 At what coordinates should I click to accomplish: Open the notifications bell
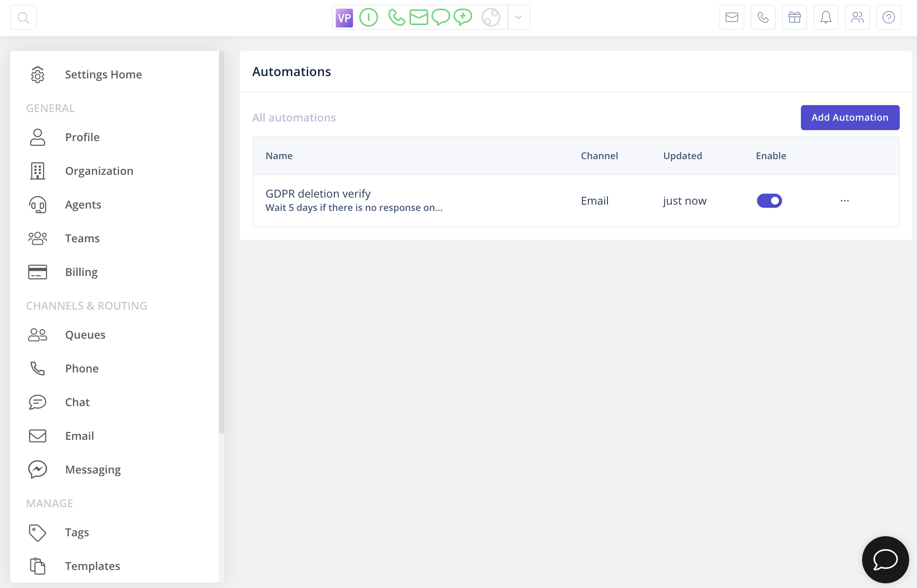826,17
